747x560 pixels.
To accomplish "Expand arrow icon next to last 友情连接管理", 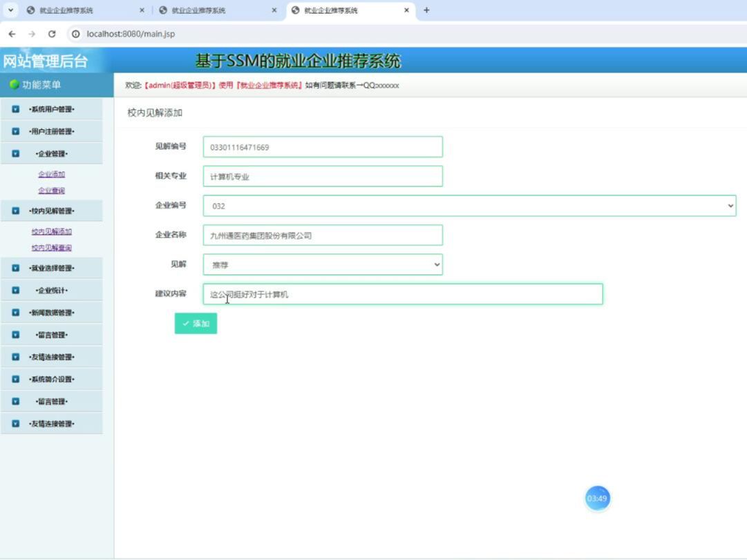I will click(16, 423).
